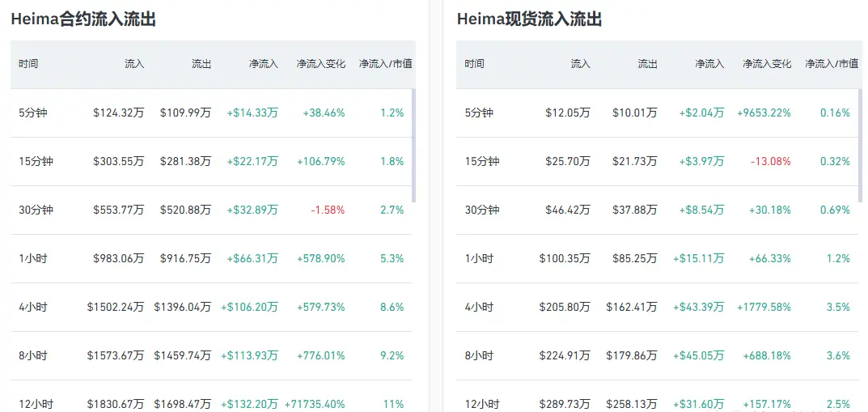Click the +579.73% change value
The image size is (868, 412).
click(x=321, y=307)
